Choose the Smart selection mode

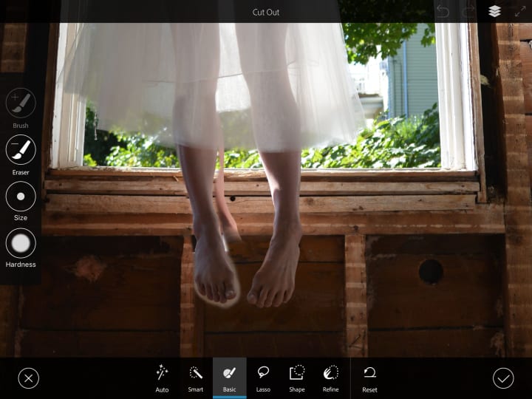point(195,378)
